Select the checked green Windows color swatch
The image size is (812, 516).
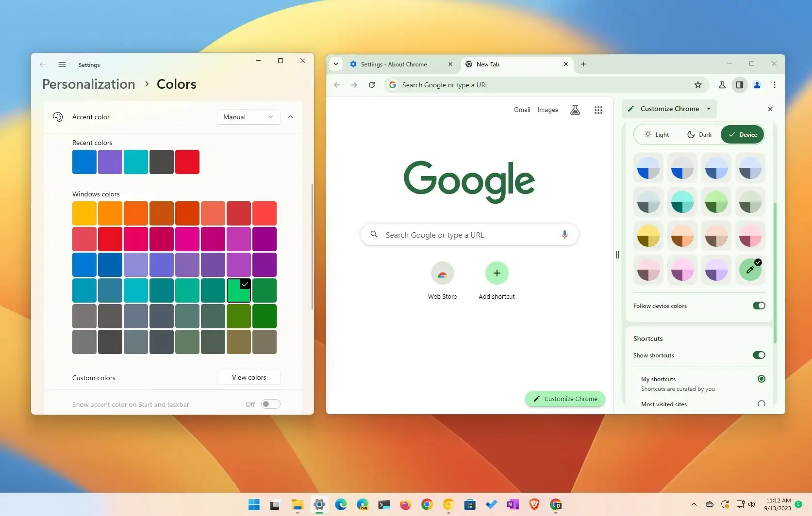tap(239, 290)
